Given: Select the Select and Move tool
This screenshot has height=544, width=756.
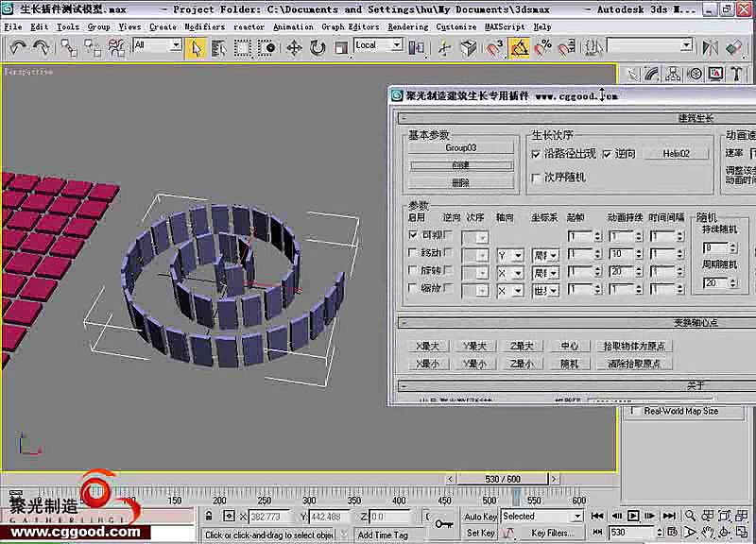Looking at the screenshot, I should [295, 48].
